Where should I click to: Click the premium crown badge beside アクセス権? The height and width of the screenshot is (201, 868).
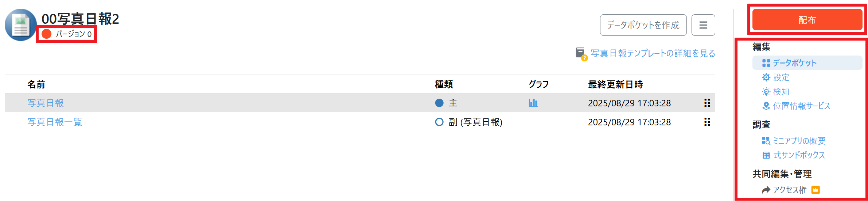pos(816,190)
